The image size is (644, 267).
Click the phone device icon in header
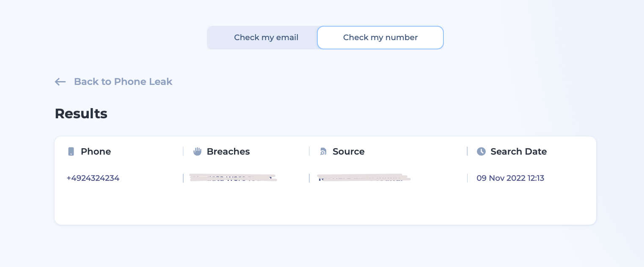pyautogui.click(x=71, y=152)
